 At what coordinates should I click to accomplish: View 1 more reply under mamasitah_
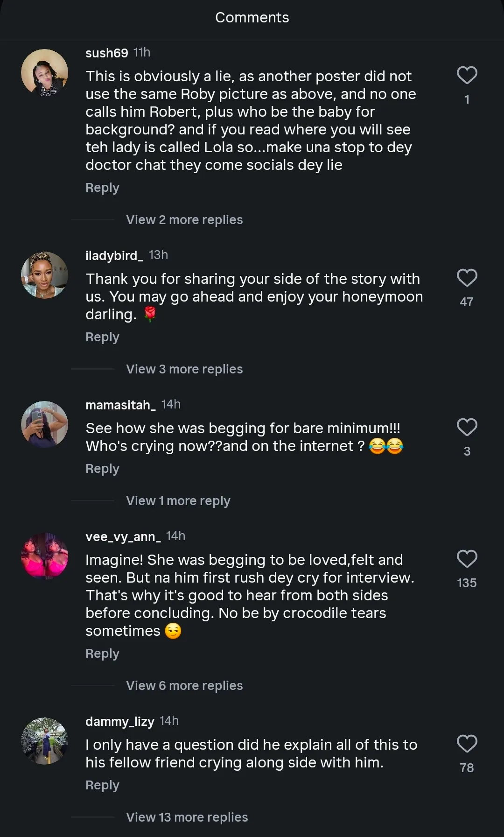click(178, 501)
